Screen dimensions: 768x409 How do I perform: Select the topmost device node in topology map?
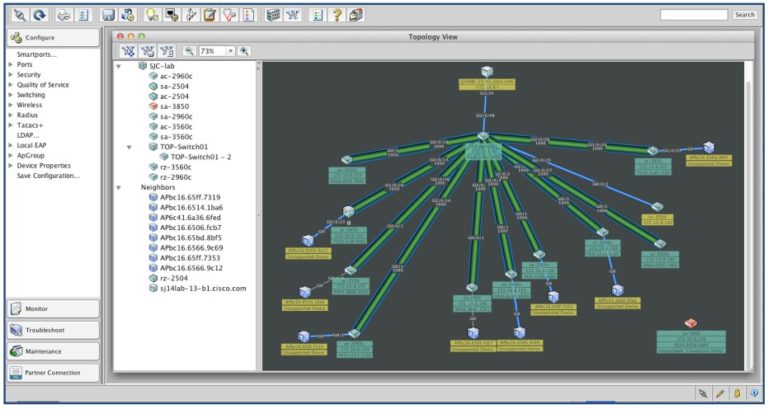tap(486, 72)
